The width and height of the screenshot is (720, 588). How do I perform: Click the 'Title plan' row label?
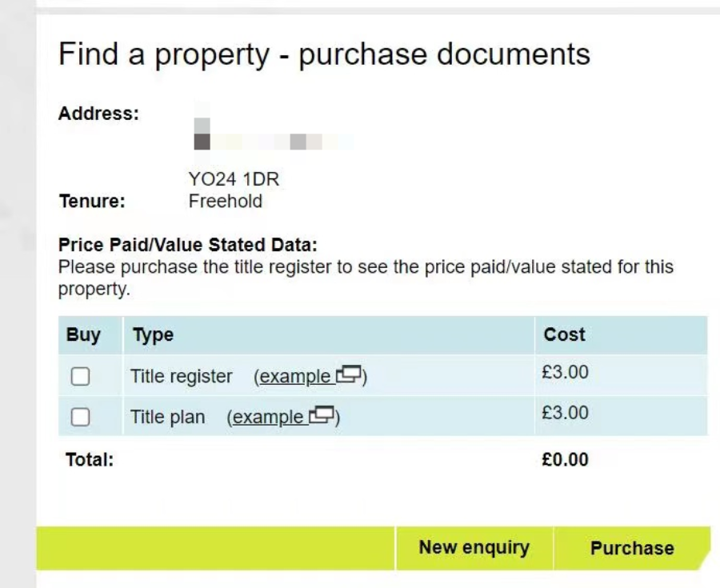[168, 418]
